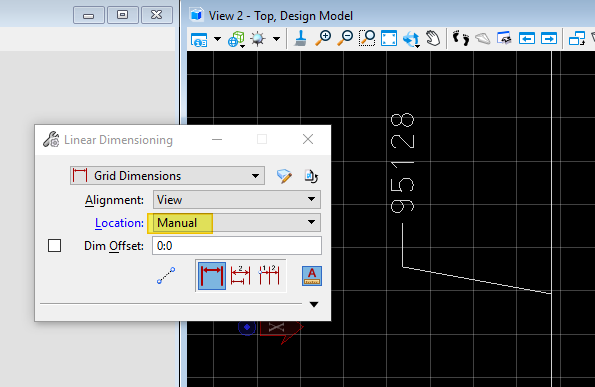The width and height of the screenshot is (595, 387).
Task: Toggle the Annotation Scale 'A' icon
Action: tap(312, 276)
